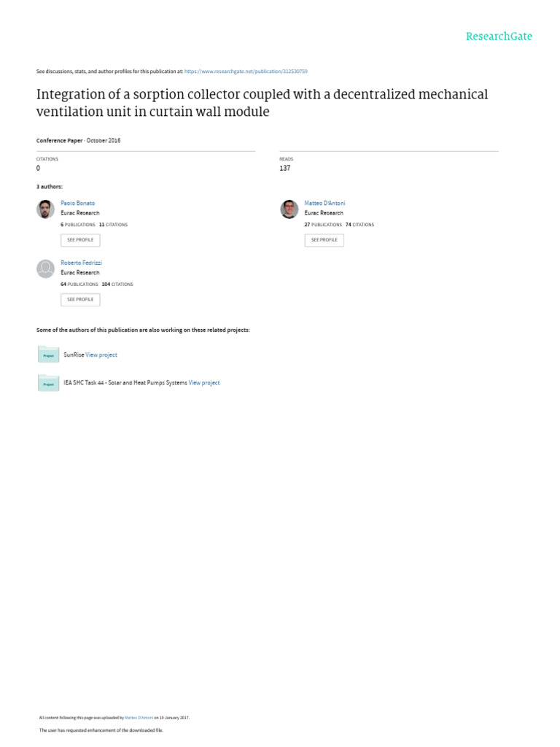The image size is (560, 747).
Task: Click the IEA SHC Task 44 folder icon
Action: (x=49, y=382)
